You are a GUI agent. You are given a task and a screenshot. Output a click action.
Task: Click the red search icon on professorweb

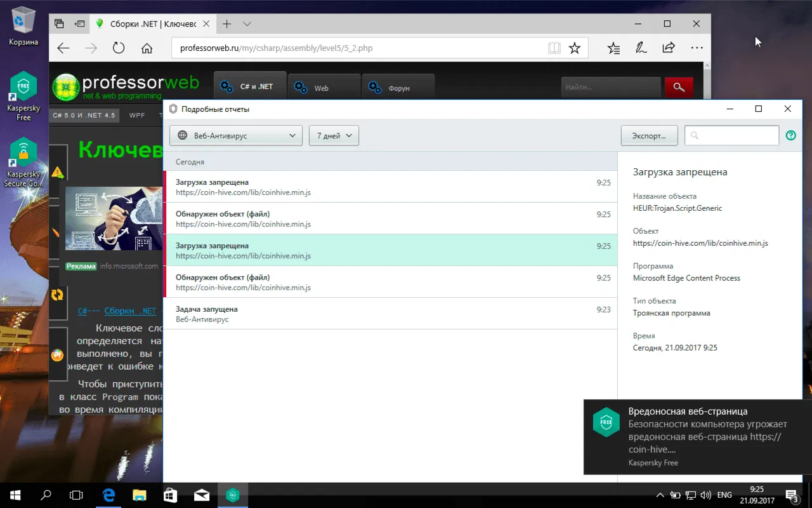[x=679, y=86]
